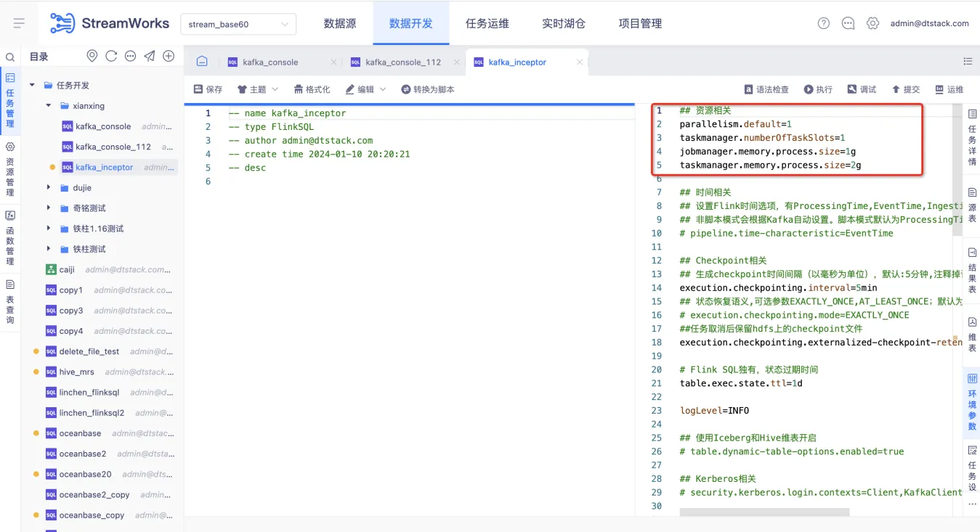The width and height of the screenshot is (980, 532).
Task: Go to 任务运维 menu
Action: coord(487,23)
